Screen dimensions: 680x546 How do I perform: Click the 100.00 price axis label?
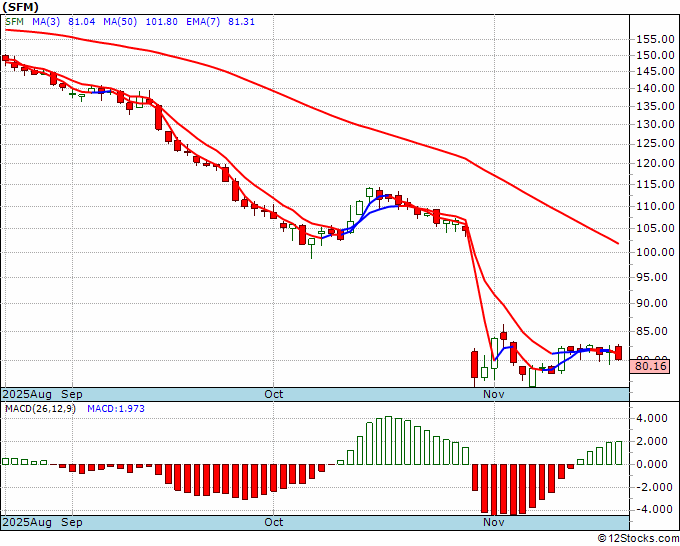point(655,252)
